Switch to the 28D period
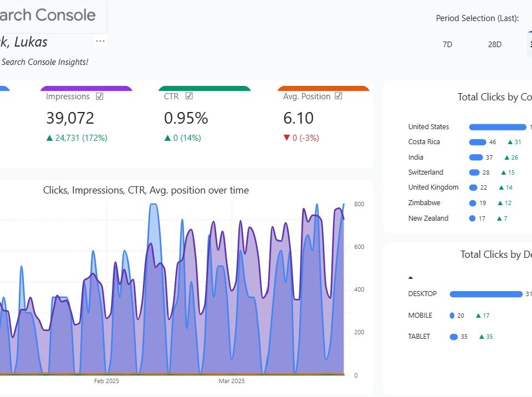Screen dimensions: 532x397 (x=494, y=44)
